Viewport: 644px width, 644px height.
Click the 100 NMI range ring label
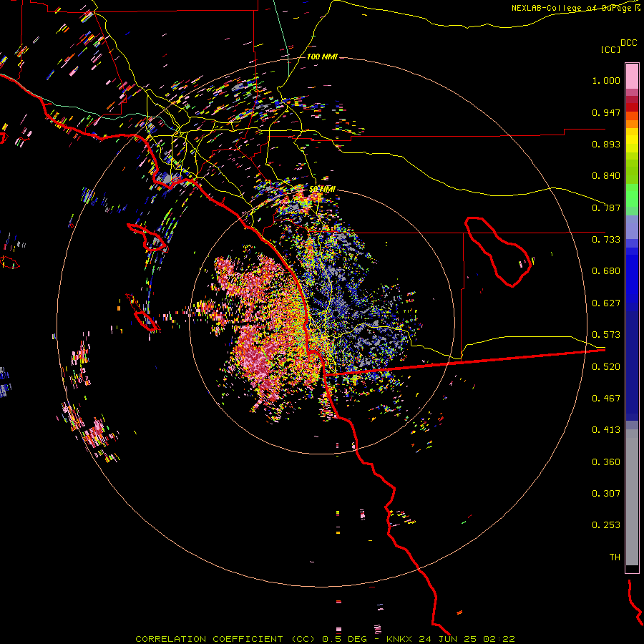tap(322, 57)
